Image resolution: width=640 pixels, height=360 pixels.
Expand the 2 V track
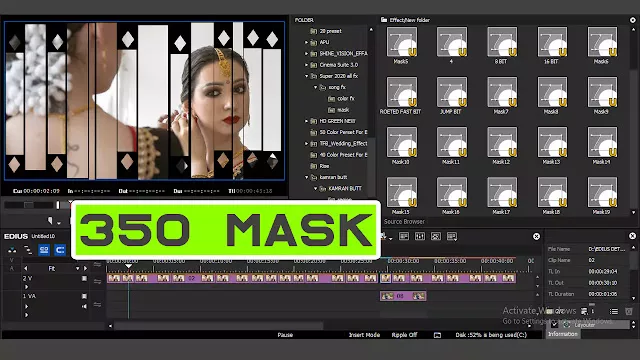click(27, 287)
